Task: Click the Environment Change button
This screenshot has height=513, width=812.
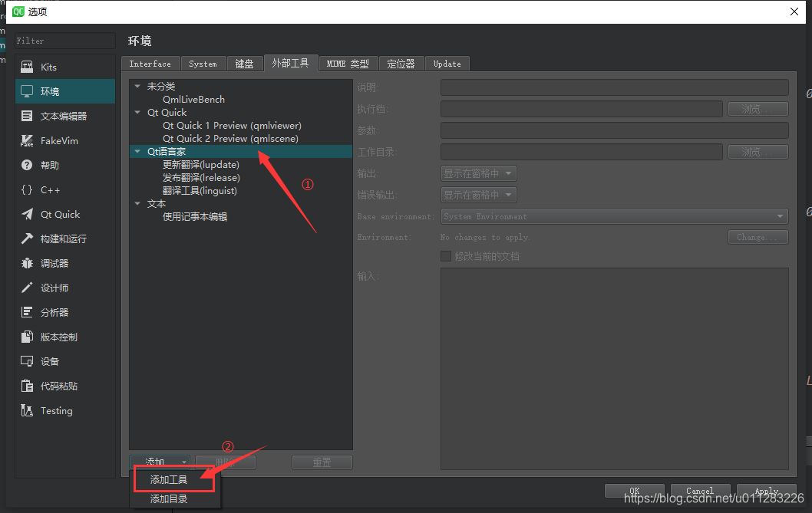Action: tap(758, 237)
